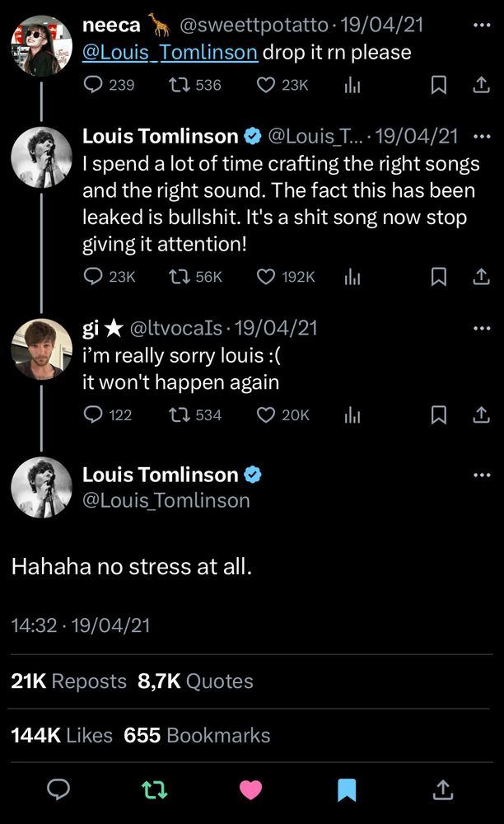Image resolution: width=504 pixels, height=824 pixels.
Task: Unlike the main tweet with pink heart
Action: [250, 789]
